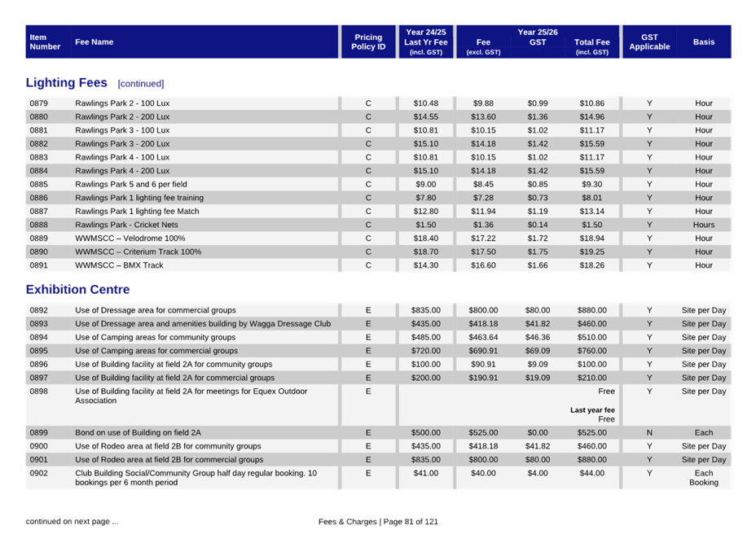This screenshot has width=756, height=534.
Task: Click "Use of Dressage area for commercial groups"
Action: coord(156,310)
